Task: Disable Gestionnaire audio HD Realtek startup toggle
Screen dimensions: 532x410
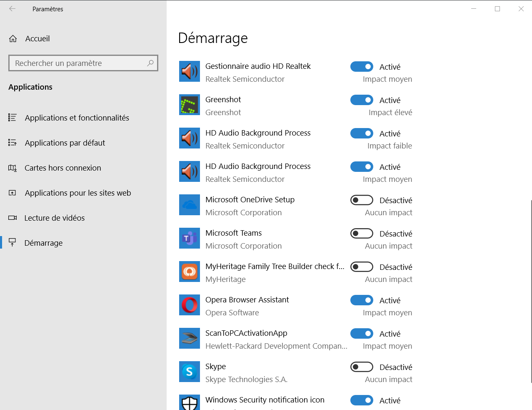Action: click(x=362, y=67)
